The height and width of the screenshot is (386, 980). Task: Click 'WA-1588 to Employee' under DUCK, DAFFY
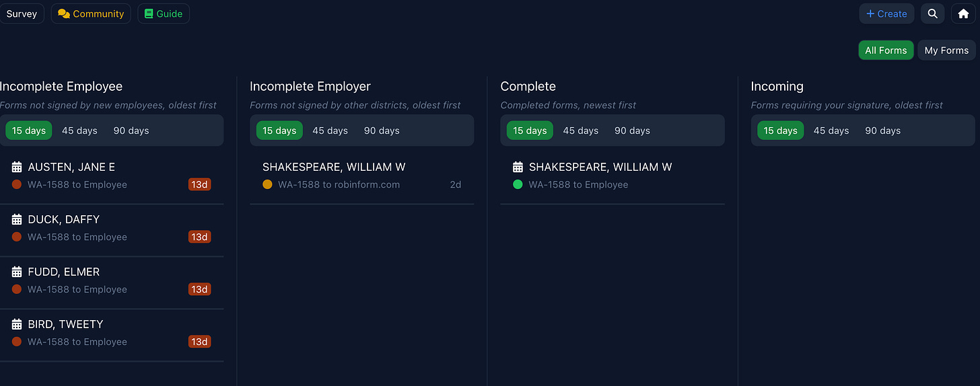[x=77, y=237]
